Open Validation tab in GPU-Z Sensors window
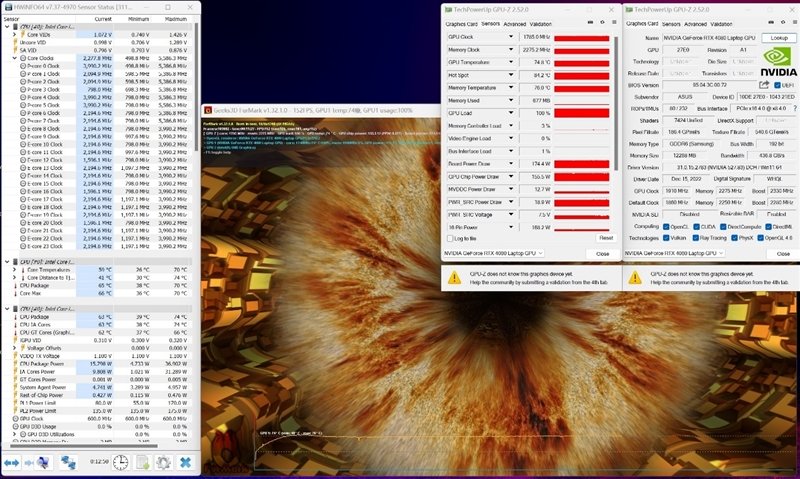The image size is (800, 479). click(x=540, y=24)
